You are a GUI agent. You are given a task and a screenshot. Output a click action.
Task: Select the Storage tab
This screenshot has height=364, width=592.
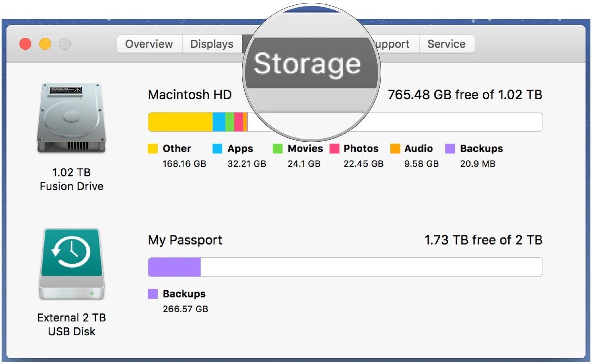point(307,64)
